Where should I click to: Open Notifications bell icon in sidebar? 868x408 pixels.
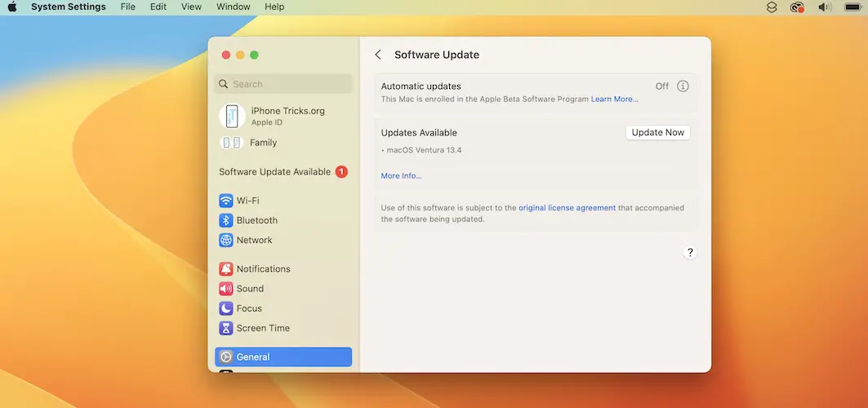[x=226, y=268]
